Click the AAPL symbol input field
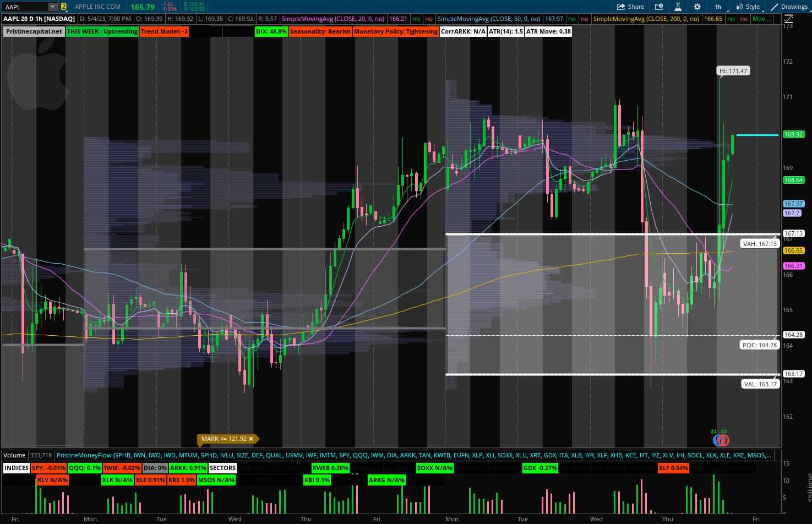The image size is (812, 524). tap(25, 7)
